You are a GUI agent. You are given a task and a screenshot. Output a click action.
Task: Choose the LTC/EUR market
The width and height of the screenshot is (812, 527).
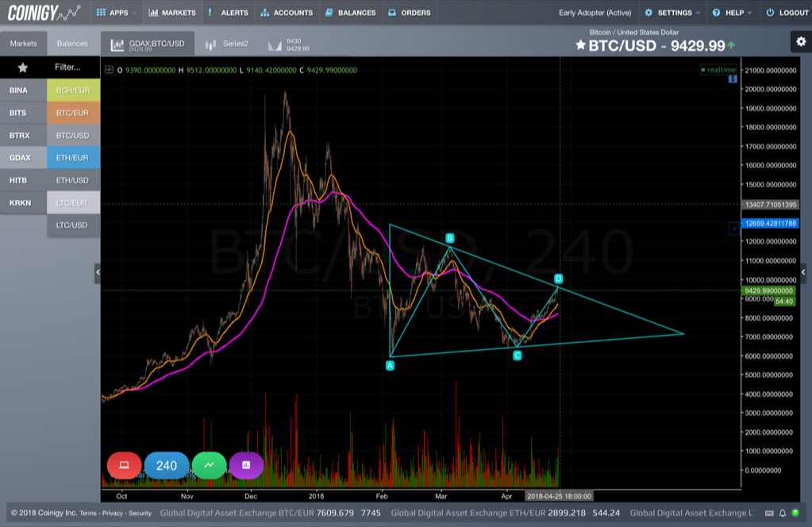(73, 202)
